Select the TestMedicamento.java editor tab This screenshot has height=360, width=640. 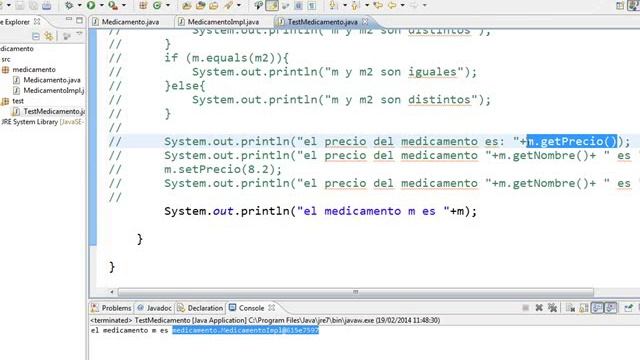click(322, 22)
